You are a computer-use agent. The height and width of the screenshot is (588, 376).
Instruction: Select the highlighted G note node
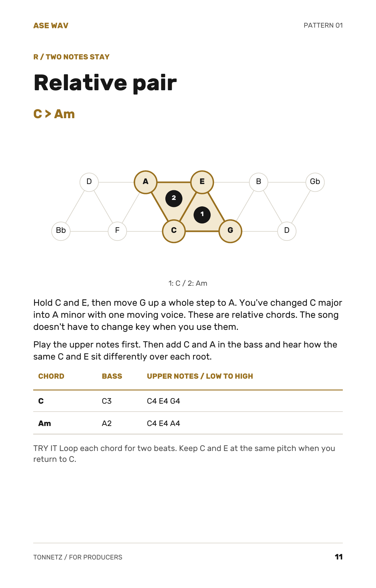click(230, 231)
